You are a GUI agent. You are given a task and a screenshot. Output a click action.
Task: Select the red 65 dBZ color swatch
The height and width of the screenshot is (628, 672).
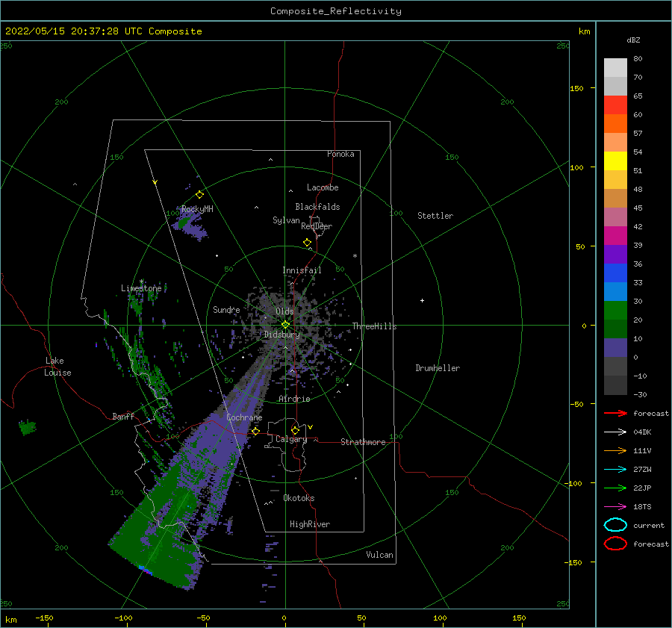[615, 105]
